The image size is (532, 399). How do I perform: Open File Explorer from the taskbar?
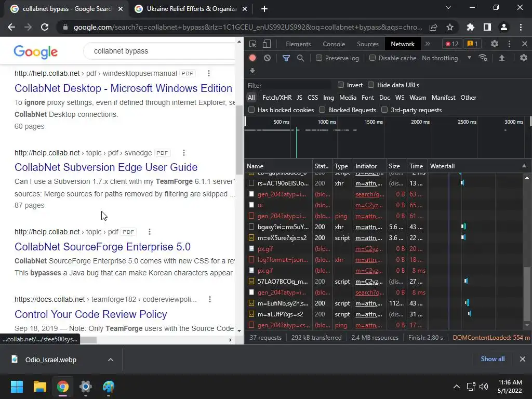tap(39, 387)
